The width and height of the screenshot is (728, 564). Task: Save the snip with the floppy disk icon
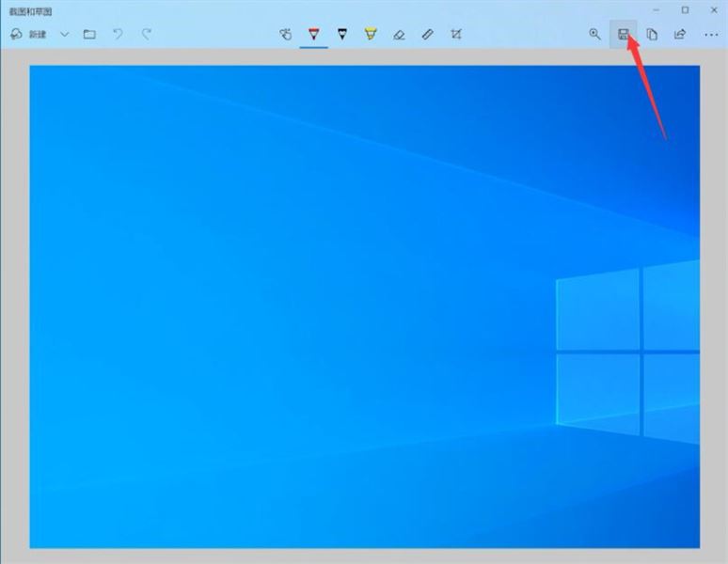pyautogui.click(x=623, y=34)
